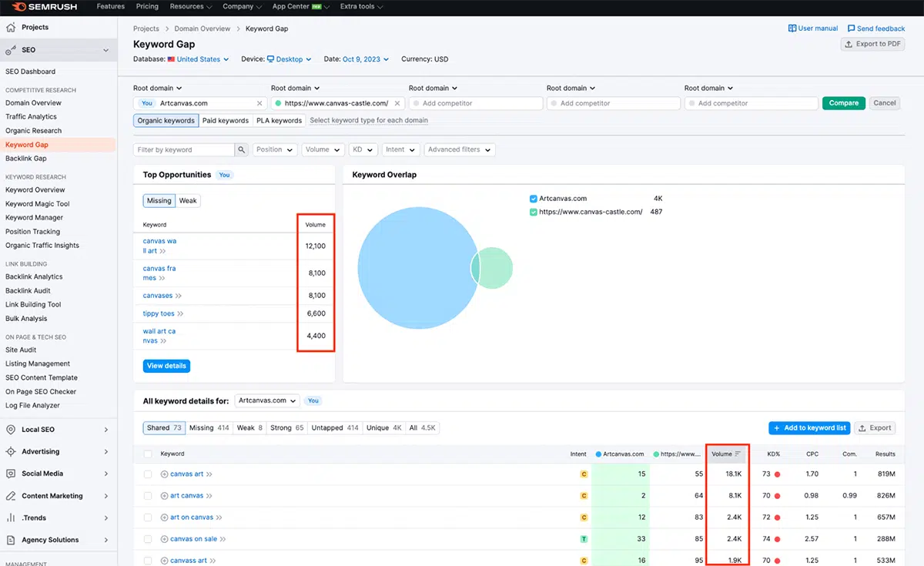This screenshot has height=566, width=924.
Task: Click the search magnifier icon beside keyword filter
Action: point(242,149)
